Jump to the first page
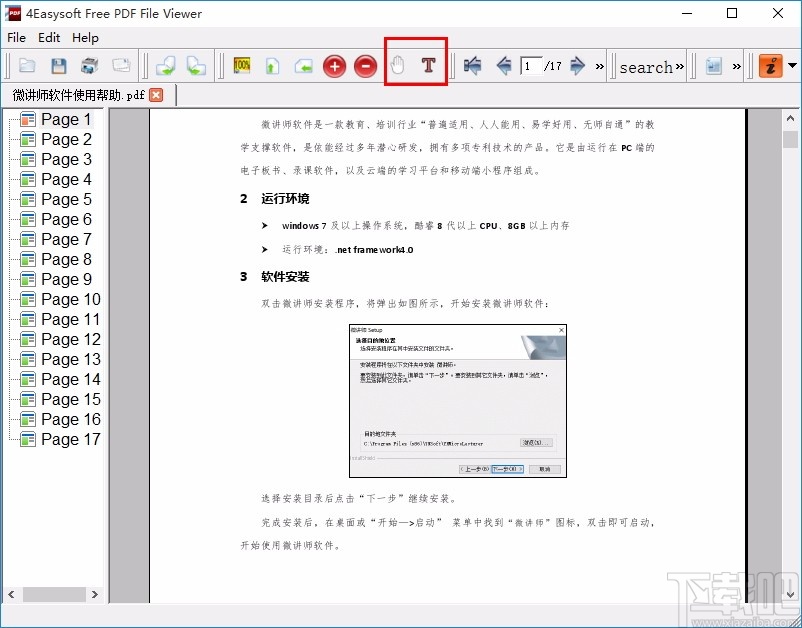The height and width of the screenshot is (628, 802). [470, 64]
